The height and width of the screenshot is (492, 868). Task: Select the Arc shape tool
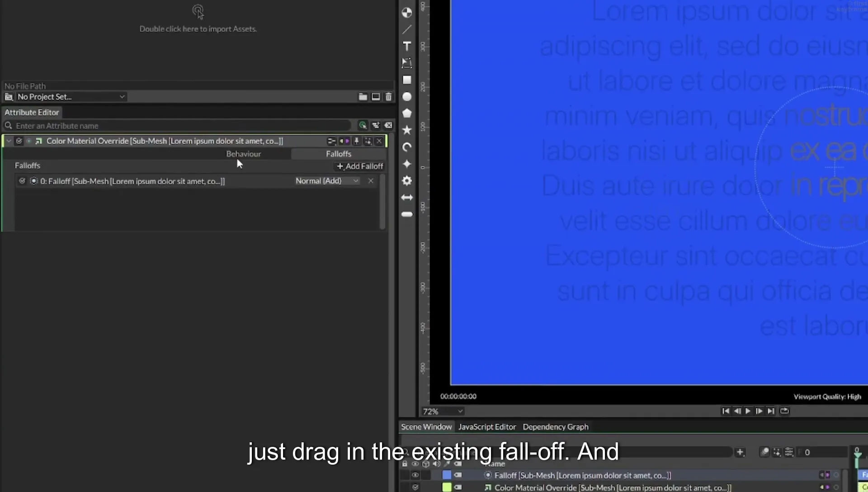(407, 147)
